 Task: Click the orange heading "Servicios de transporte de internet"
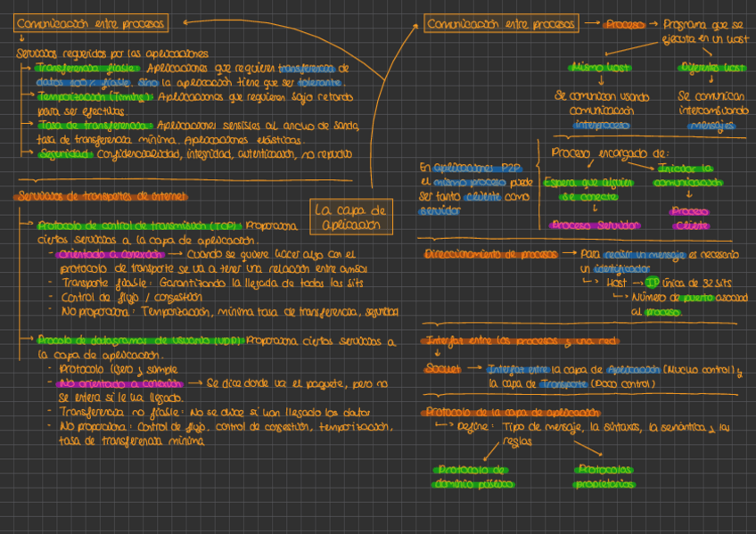click(102, 196)
